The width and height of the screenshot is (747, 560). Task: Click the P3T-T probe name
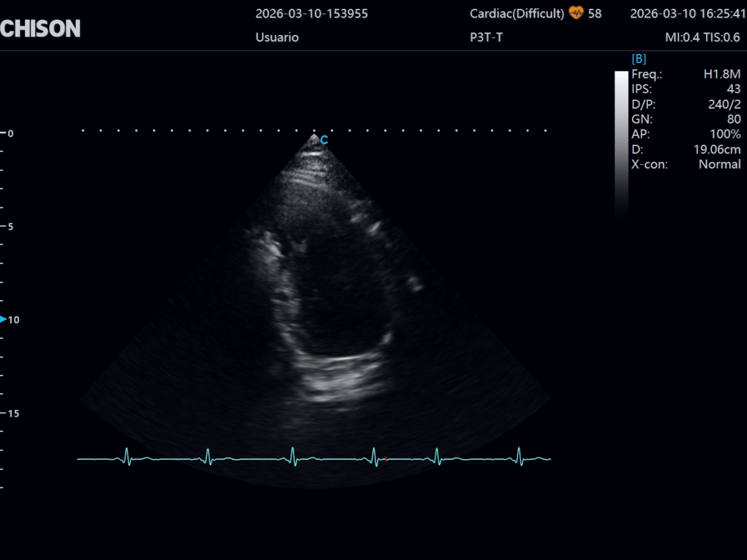click(x=486, y=38)
